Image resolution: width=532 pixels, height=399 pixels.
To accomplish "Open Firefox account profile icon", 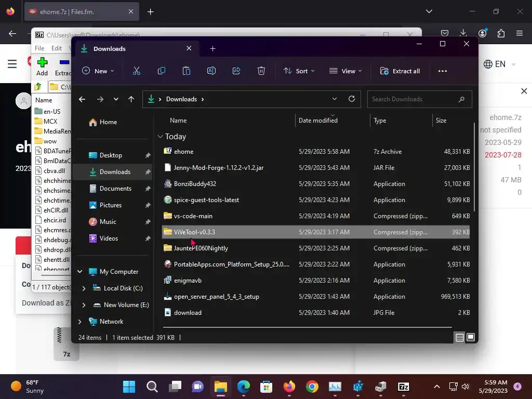I will tap(482, 33).
